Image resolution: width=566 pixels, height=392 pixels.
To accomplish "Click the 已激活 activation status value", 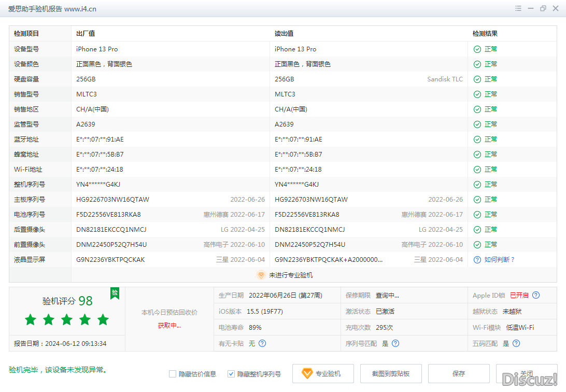I will (385, 312).
